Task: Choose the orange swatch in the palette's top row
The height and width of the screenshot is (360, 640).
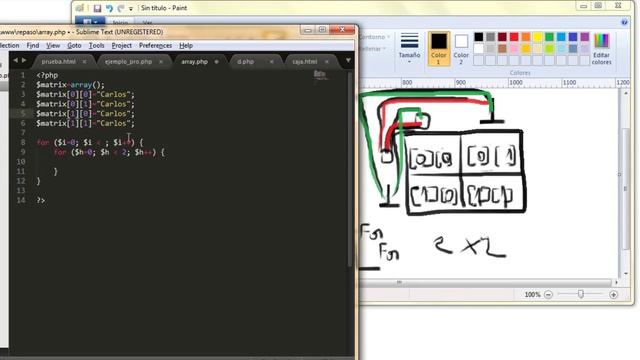Action: click(x=526, y=37)
